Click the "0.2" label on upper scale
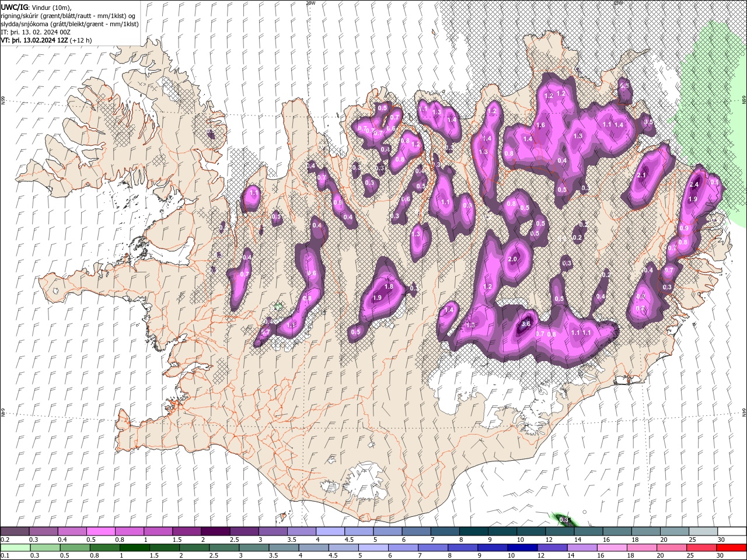The height and width of the screenshot is (560, 747). [x=4, y=540]
